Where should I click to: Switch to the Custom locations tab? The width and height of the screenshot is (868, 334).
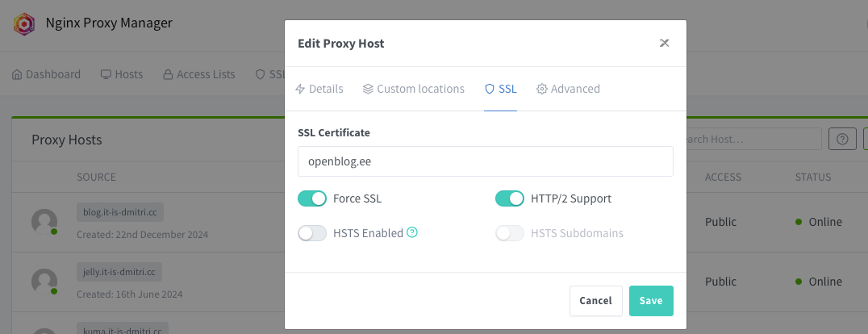pyautogui.click(x=413, y=89)
